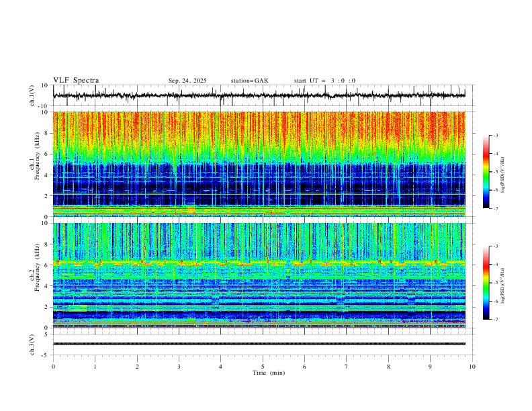
Task: Click the upper ch.1 PSD colorbar
Action: pos(486,172)
